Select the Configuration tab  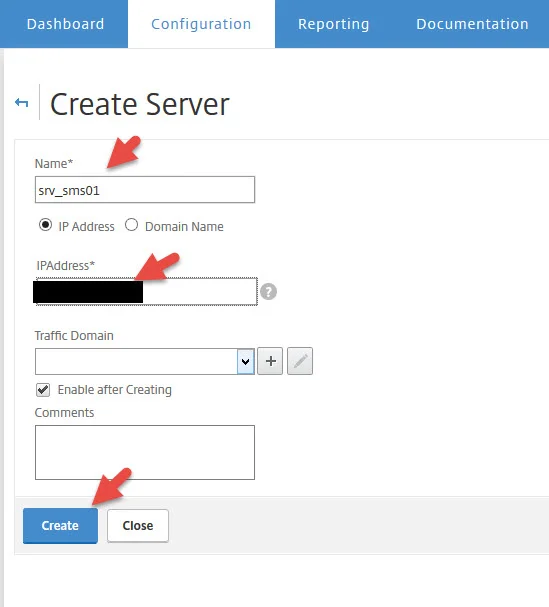click(201, 24)
